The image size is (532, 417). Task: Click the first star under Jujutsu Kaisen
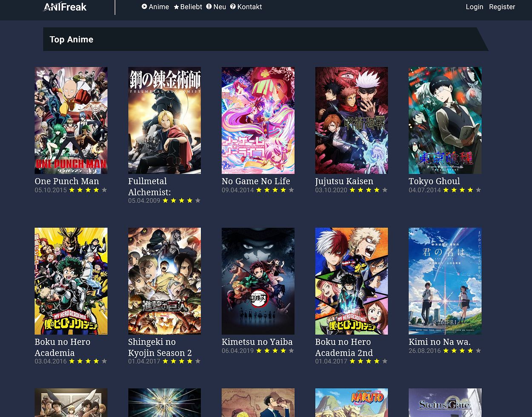[352, 190]
